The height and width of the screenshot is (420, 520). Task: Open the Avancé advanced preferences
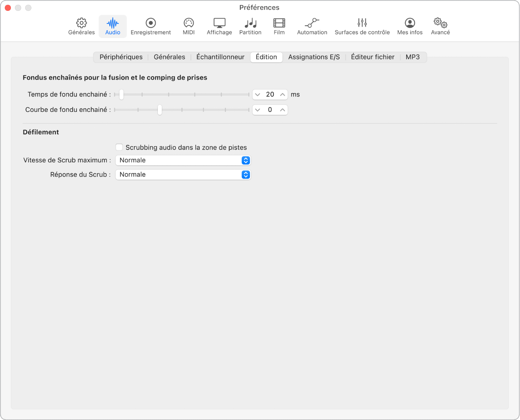[440, 26]
